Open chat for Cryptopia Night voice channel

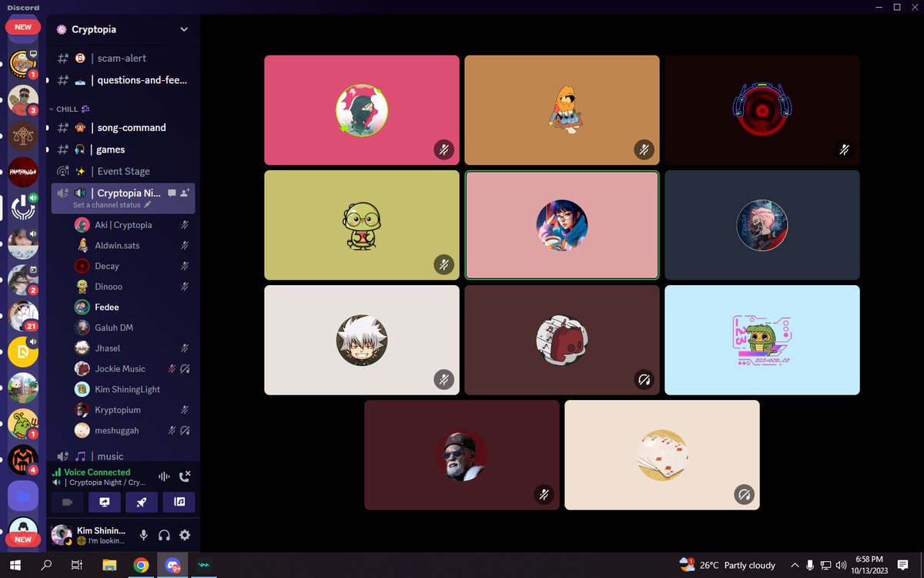(172, 193)
